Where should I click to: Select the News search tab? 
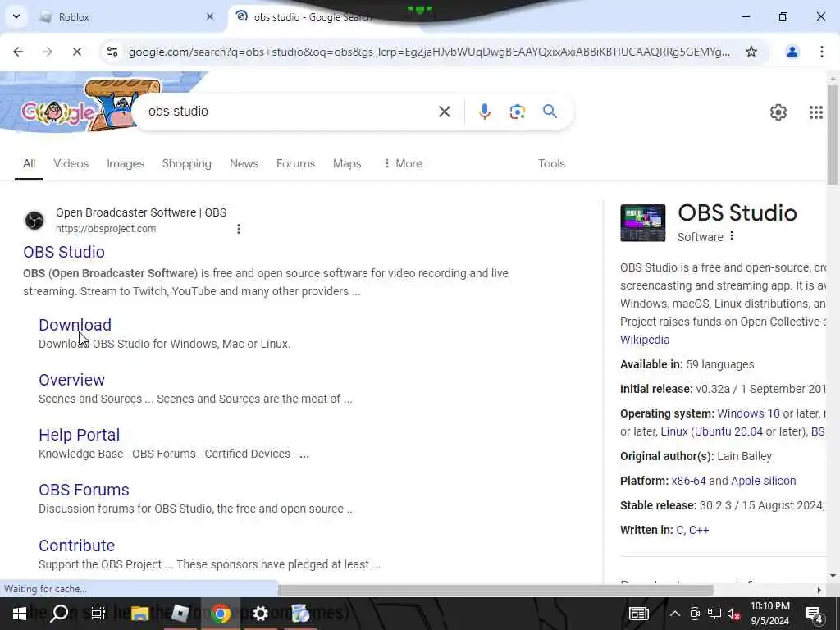[x=244, y=163]
